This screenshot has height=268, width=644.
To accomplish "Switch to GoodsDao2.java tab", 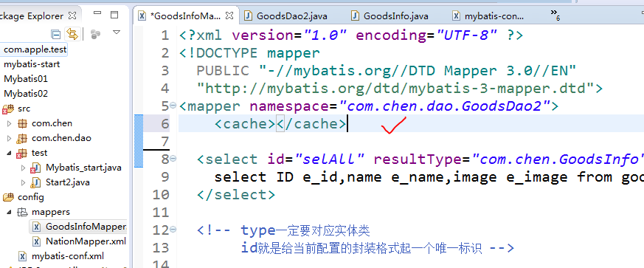I will (x=292, y=16).
